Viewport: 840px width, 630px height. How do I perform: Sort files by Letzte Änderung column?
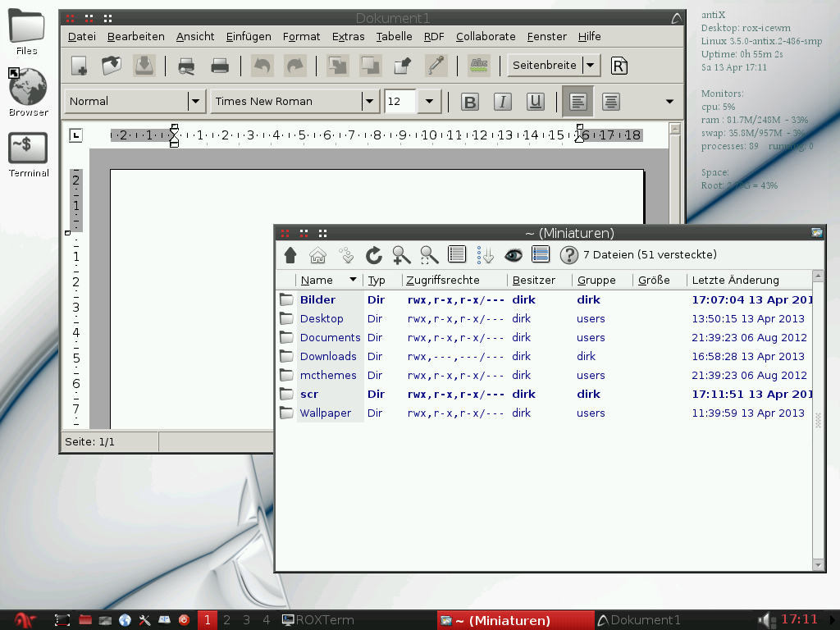pos(735,280)
